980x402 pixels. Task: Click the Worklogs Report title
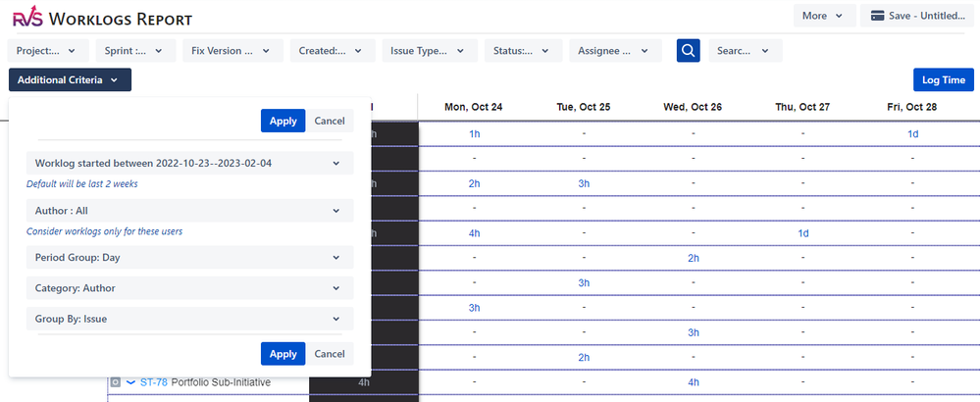(121, 20)
